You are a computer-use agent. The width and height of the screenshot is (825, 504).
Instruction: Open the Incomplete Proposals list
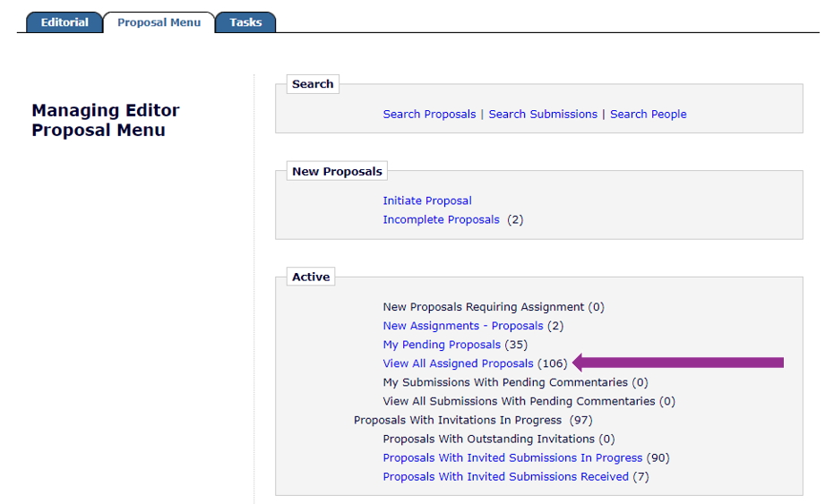pos(441,220)
